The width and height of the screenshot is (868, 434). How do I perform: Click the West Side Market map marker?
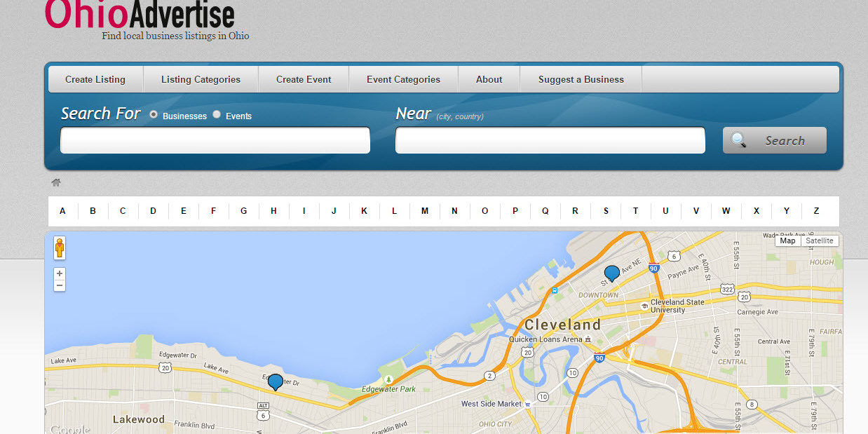527,405
